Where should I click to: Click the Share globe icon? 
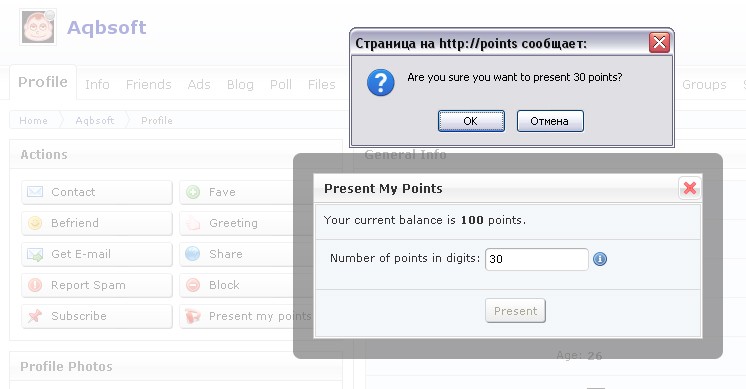[193, 254]
